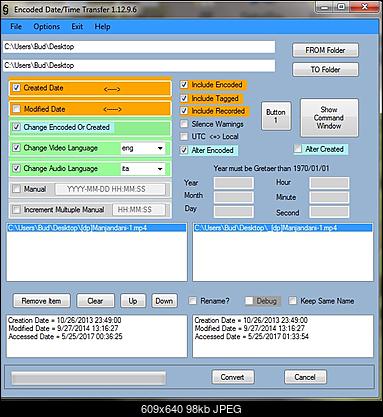Click right Accessed Date 5/25/2017 01:33:54 text
Screen dimensions: 383x417
pyautogui.click(x=252, y=337)
